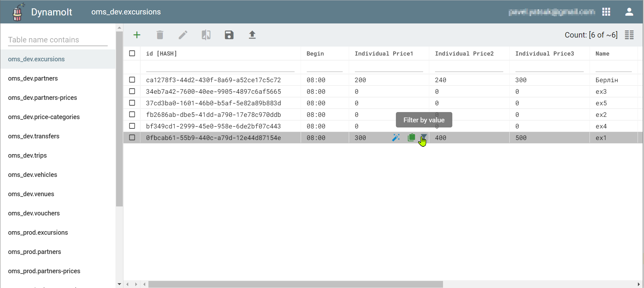This screenshot has width=644, height=288.
Task: Open the oms_dev.partners table
Action: coord(33,78)
